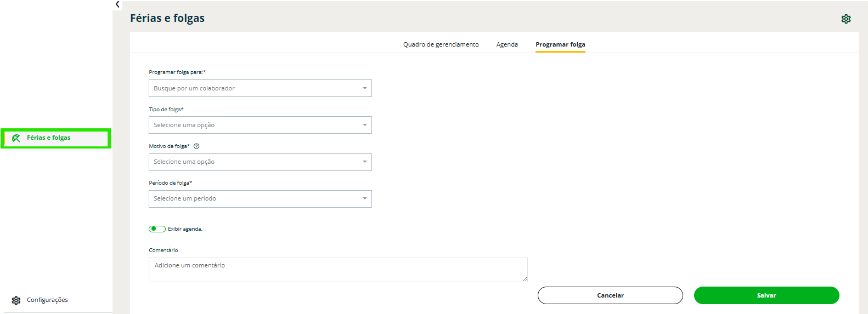Open the help icon beside Motivo da folga
Screen dimensions: 868x314
pos(196,146)
